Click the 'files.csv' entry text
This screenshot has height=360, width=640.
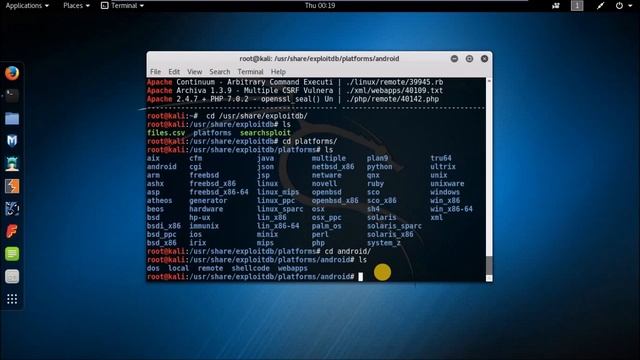coord(166,133)
